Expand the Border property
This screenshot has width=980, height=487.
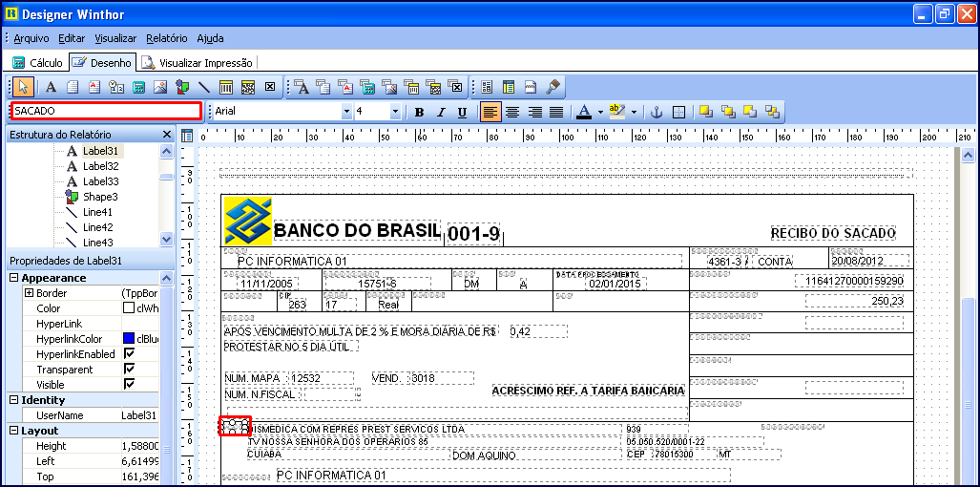coord(29,293)
